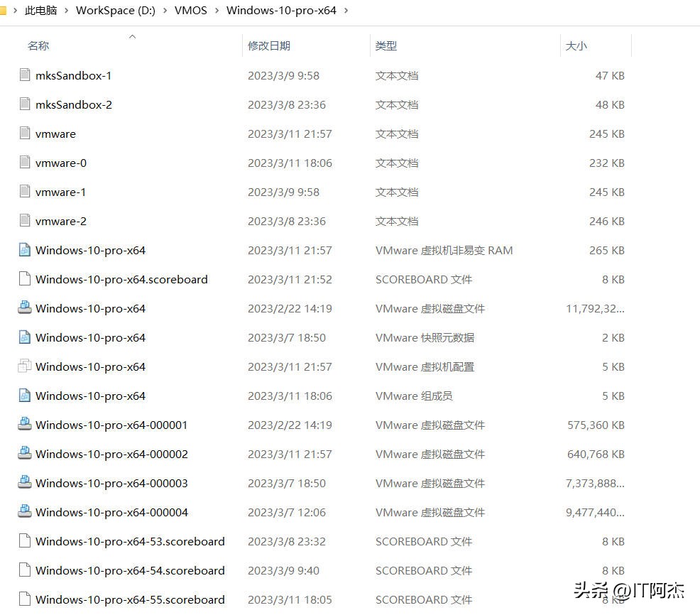Click the disk icon of Windows-10-pro-x64-000001
700x615 pixels.
[25, 425]
